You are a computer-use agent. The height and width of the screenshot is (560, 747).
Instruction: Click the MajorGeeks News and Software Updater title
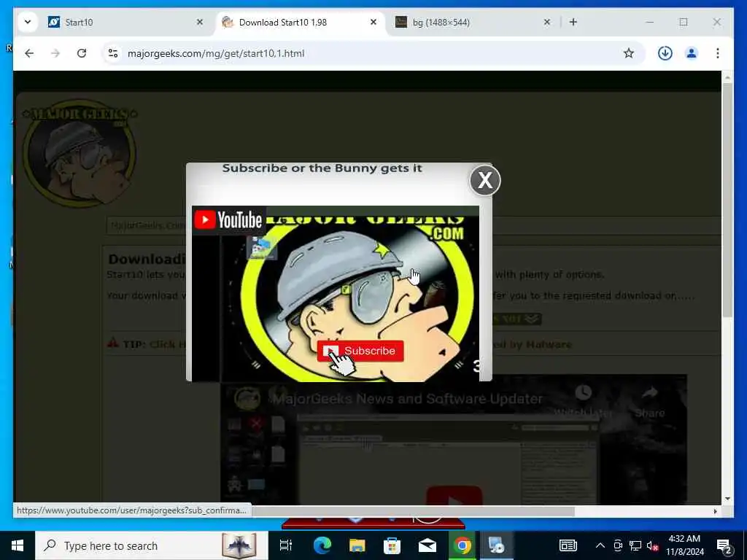407,399
